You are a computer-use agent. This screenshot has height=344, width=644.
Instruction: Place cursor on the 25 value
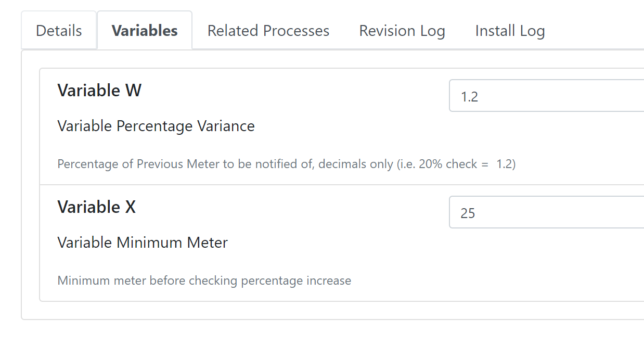tap(468, 213)
